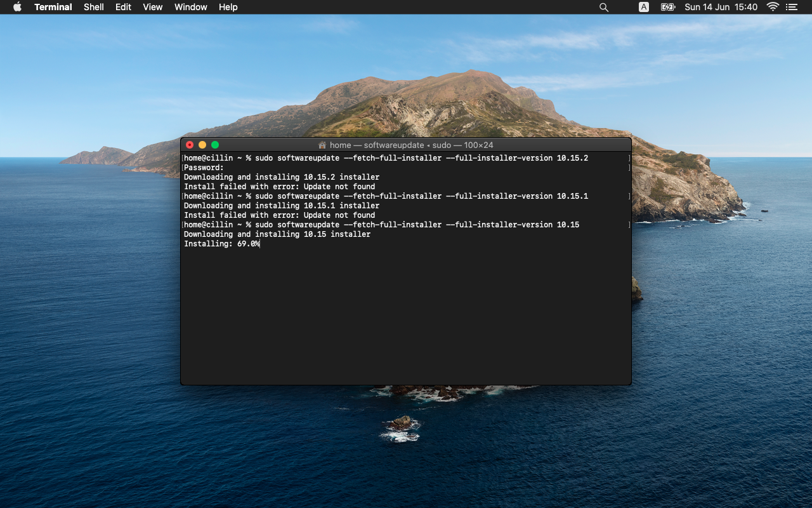
Task: Open the View menu
Action: [x=152, y=7]
